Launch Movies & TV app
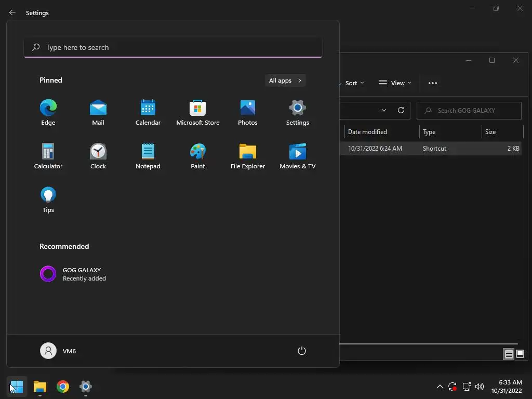Image resolution: width=532 pixels, height=399 pixels. [298, 156]
